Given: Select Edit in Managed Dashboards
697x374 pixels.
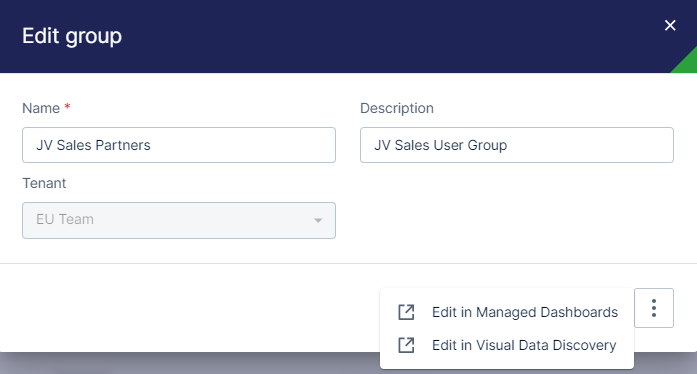Looking at the screenshot, I should click(x=507, y=312).
